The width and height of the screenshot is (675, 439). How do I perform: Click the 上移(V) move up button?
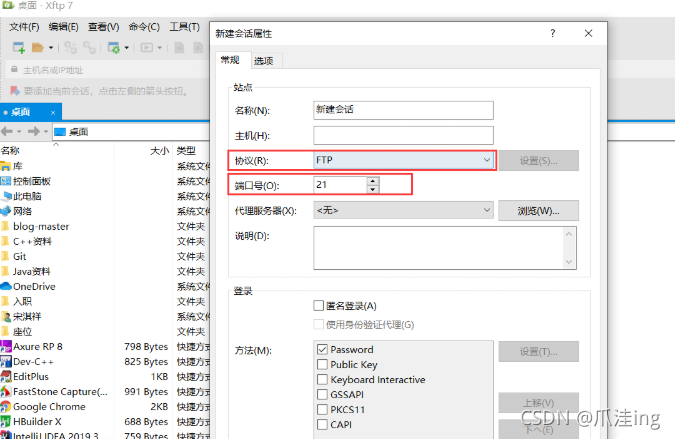538,403
